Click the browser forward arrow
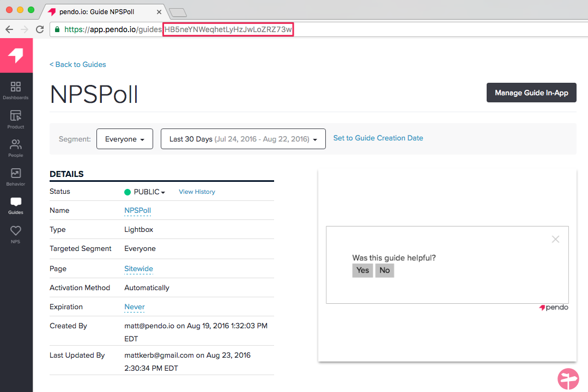The height and width of the screenshot is (392, 588). click(25, 29)
